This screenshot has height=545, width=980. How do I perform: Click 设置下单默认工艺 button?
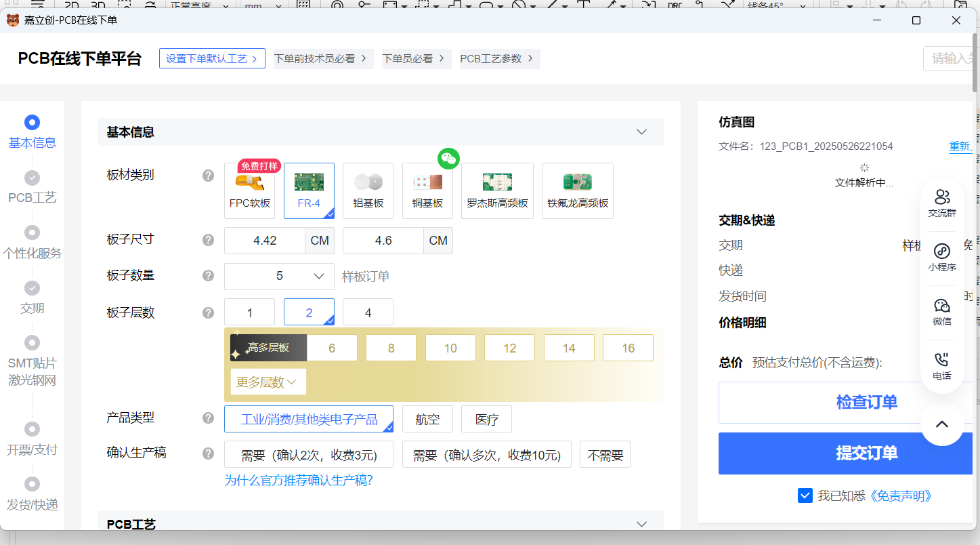[x=212, y=58]
